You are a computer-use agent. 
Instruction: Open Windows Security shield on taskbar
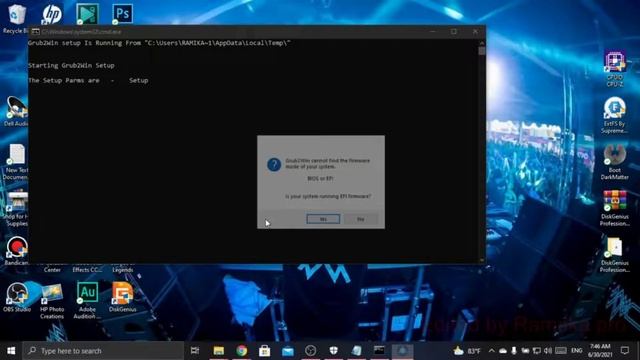pos(333,351)
